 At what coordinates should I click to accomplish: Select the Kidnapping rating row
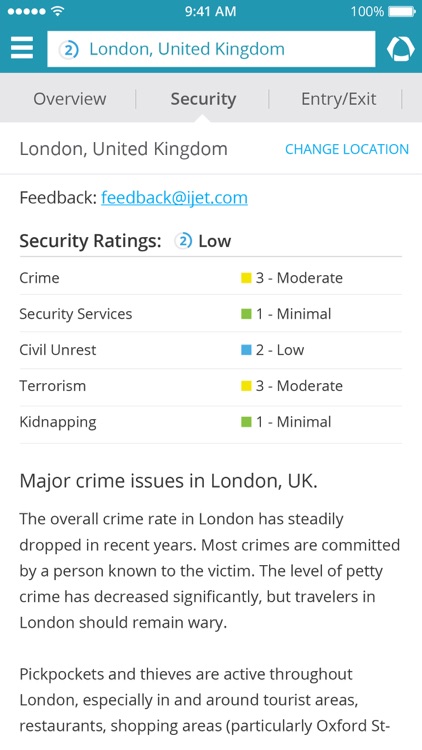[x=211, y=422]
